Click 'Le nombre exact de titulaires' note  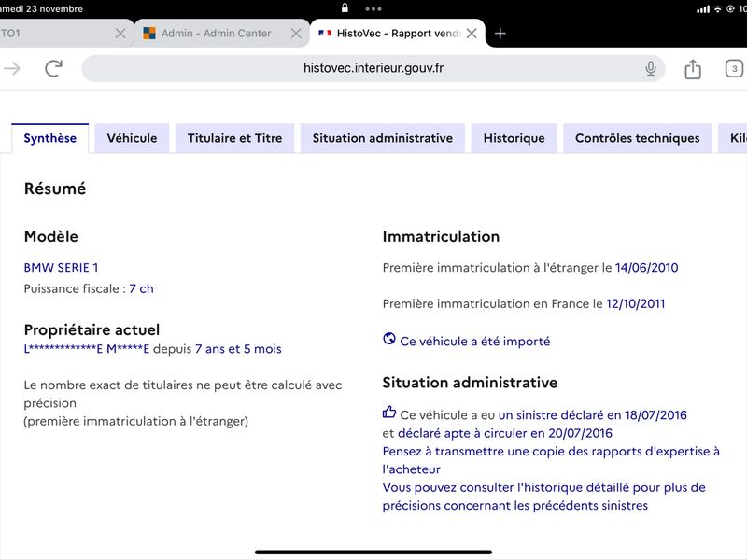(183, 403)
